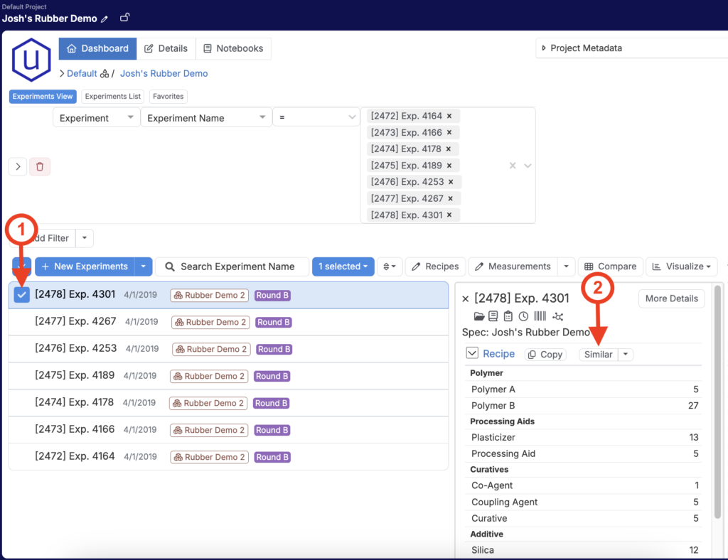Image resolution: width=728 pixels, height=560 pixels.
Task: Click the Search Experiment Name field
Action: tap(232, 266)
